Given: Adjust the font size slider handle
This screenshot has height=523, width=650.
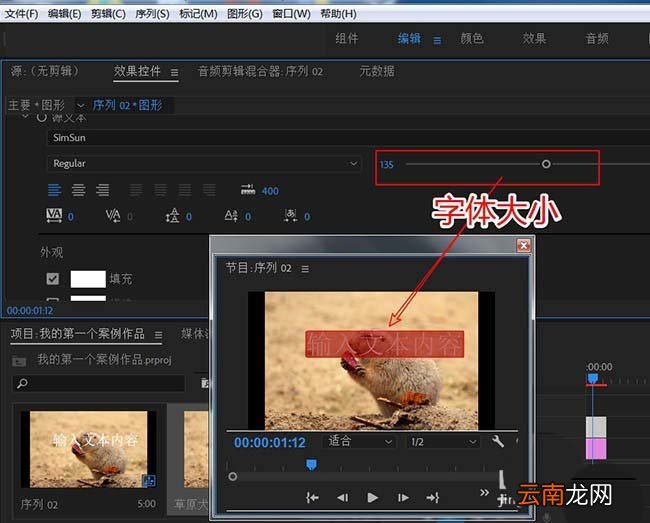Looking at the screenshot, I should click(546, 164).
